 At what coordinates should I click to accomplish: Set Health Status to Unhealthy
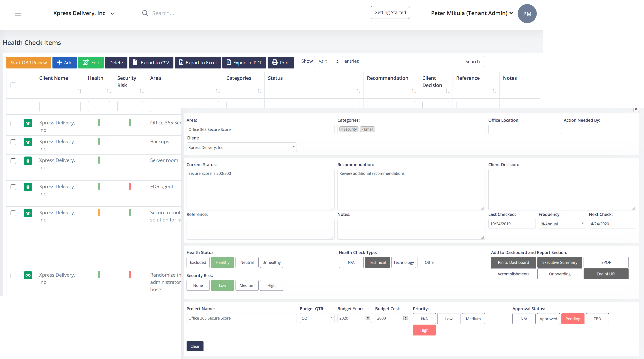(271, 262)
